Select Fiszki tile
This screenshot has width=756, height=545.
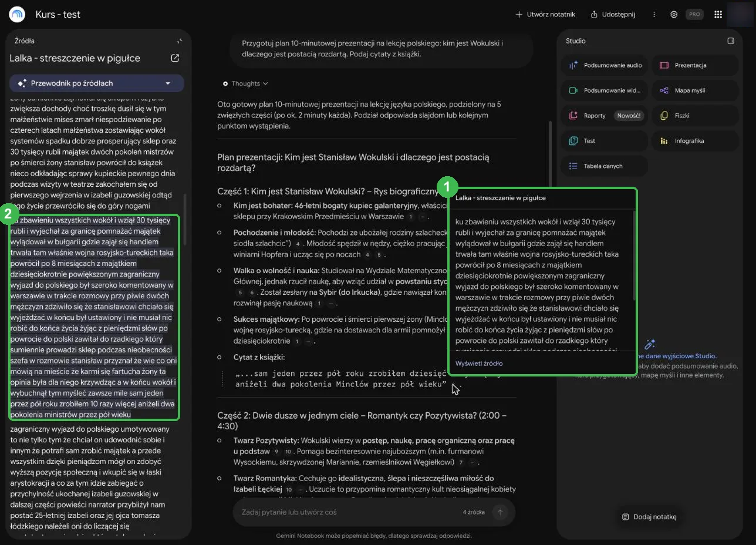[x=695, y=116]
